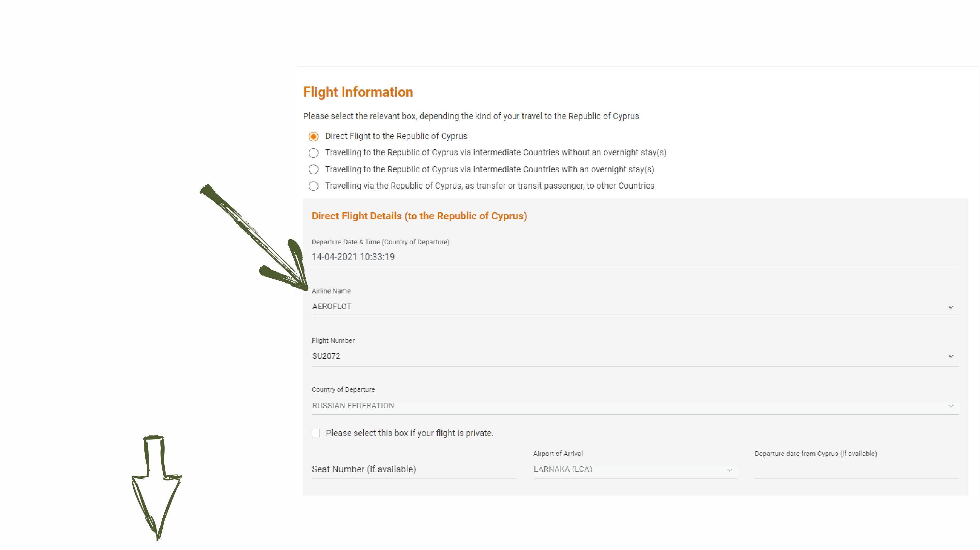Expand the Flight Number dropdown chevron
Viewport: 980px width, 550px height.
[x=950, y=356]
